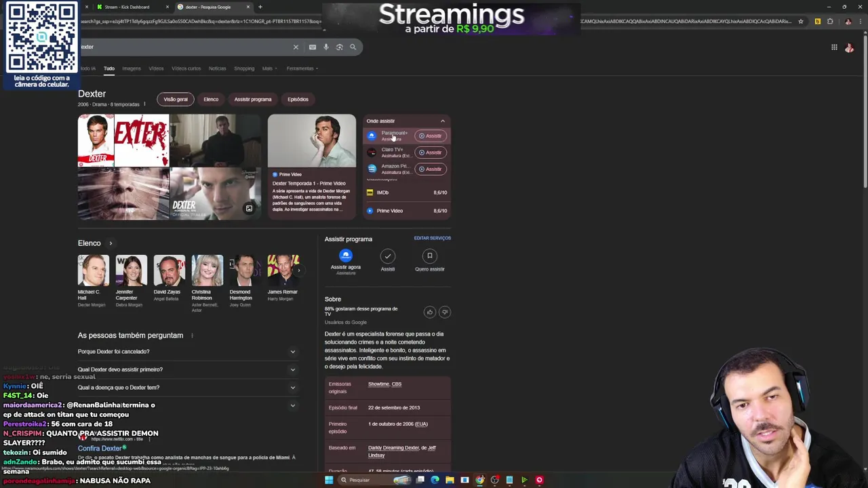This screenshot has height=488, width=868.
Task: Select the Elenco chip
Action: [x=211, y=100]
